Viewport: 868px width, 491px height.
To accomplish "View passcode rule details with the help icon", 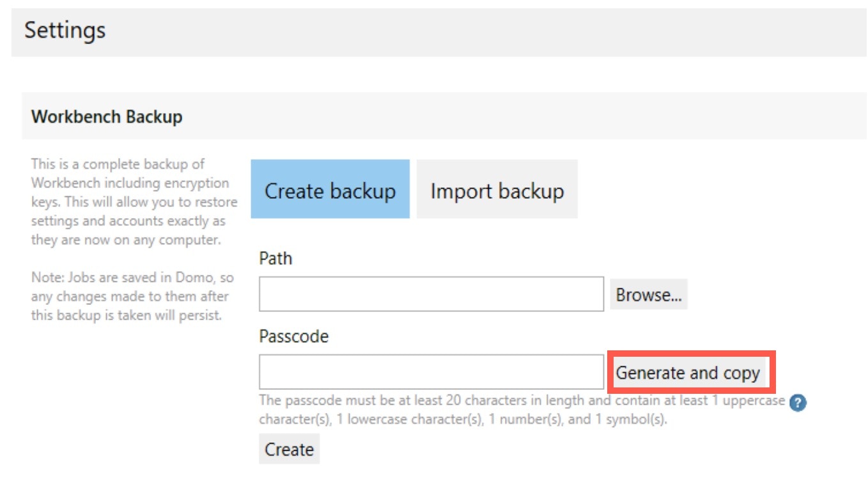I will [x=798, y=403].
